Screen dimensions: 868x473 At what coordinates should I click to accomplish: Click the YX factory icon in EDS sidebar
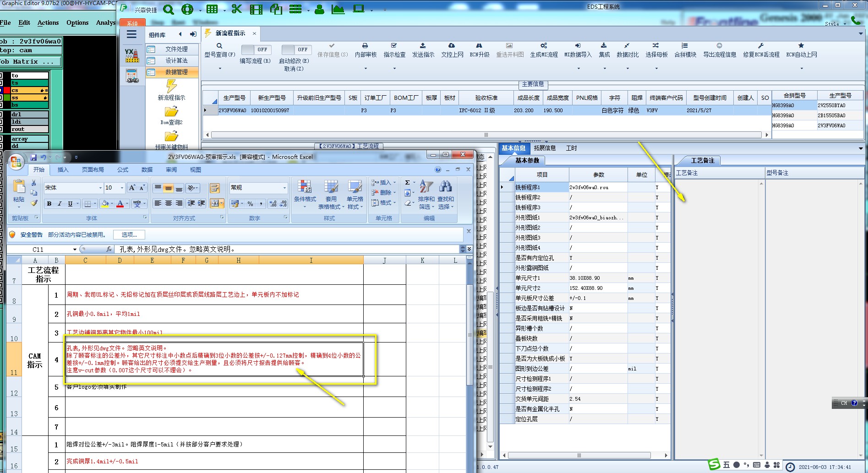click(x=132, y=55)
